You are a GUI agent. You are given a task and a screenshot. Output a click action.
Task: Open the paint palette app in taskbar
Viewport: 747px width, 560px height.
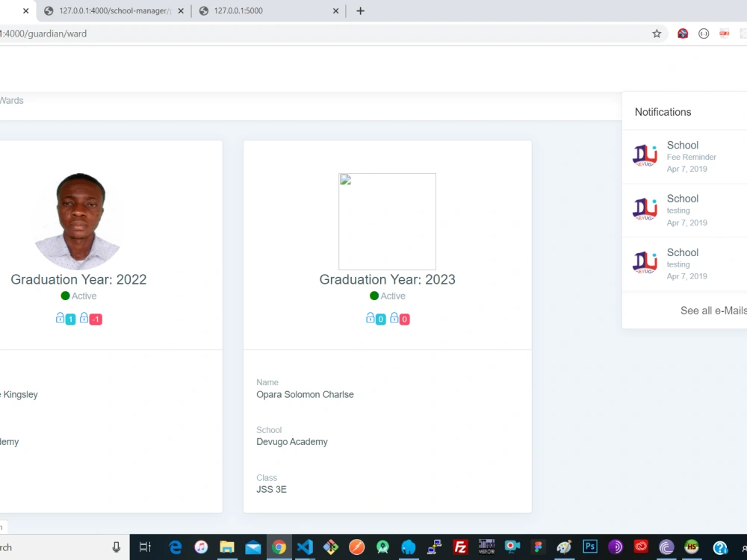(564, 547)
